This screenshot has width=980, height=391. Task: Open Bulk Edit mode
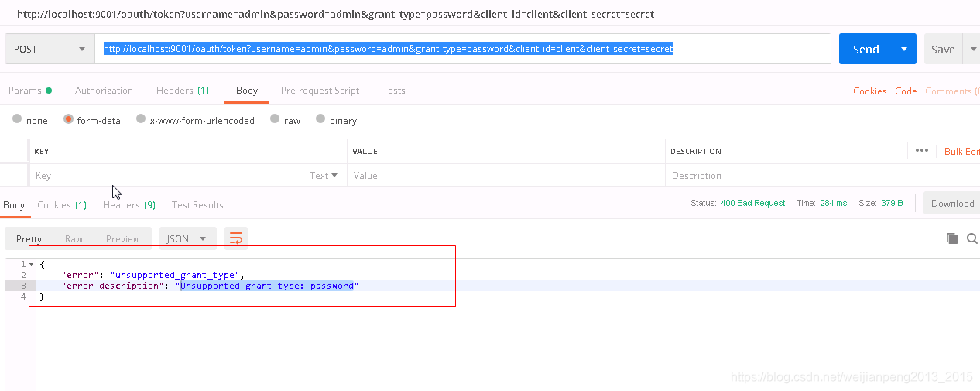click(962, 152)
